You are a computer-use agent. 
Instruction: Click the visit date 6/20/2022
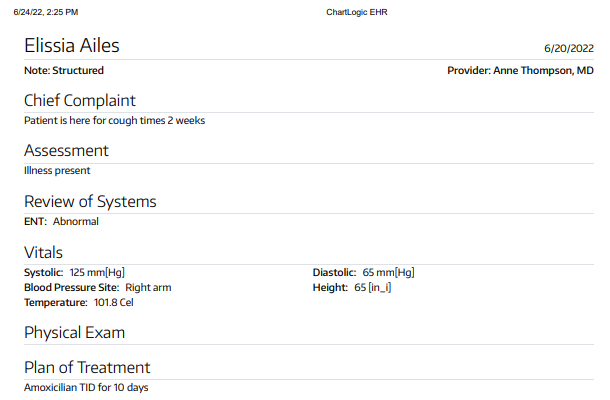[569, 48]
